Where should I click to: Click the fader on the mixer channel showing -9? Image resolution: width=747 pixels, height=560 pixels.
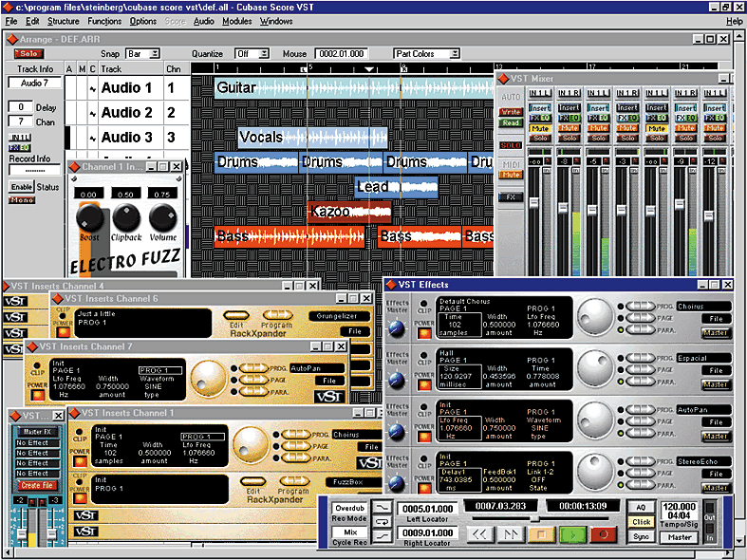coord(680,203)
